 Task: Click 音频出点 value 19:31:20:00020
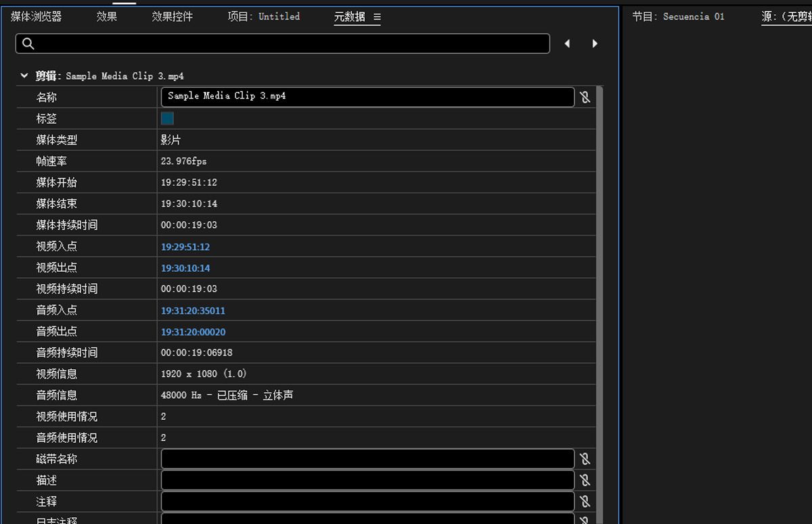pyautogui.click(x=193, y=332)
